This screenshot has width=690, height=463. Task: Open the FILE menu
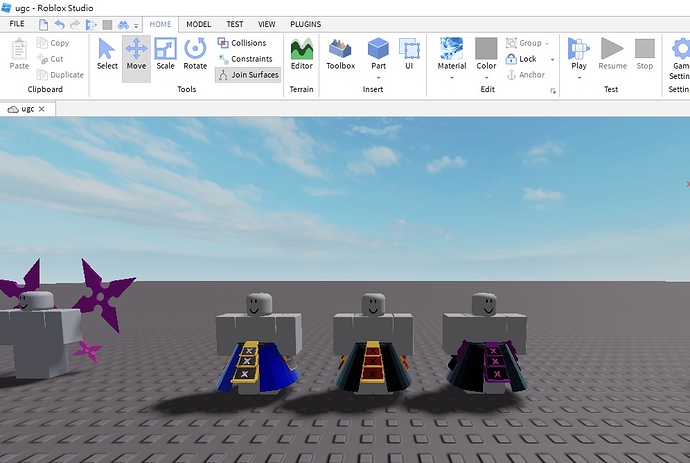[17, 24]
